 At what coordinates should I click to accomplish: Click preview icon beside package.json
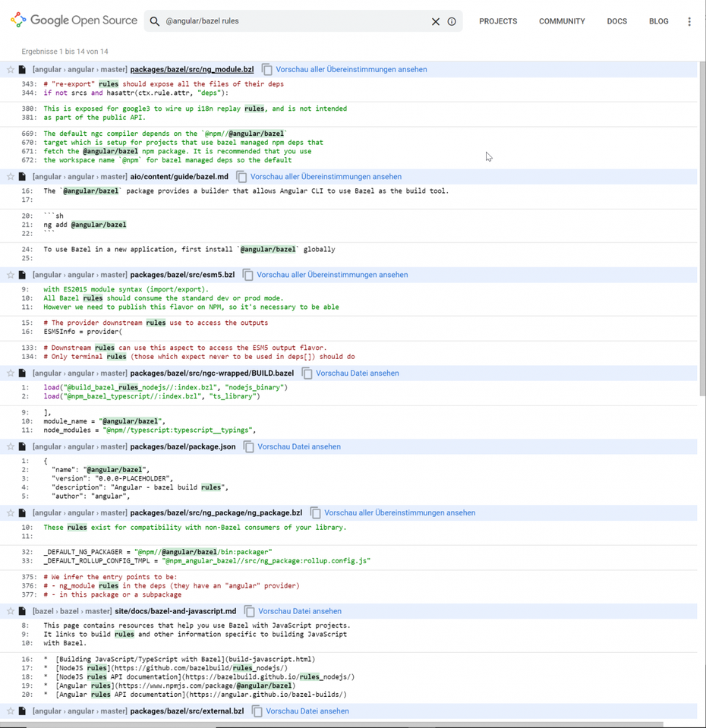coord(248,446)
